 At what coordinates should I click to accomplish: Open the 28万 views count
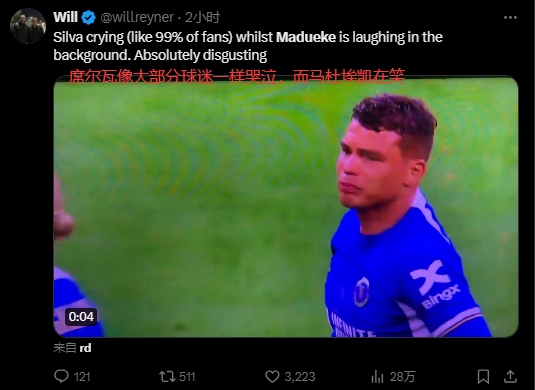point(403,377)
